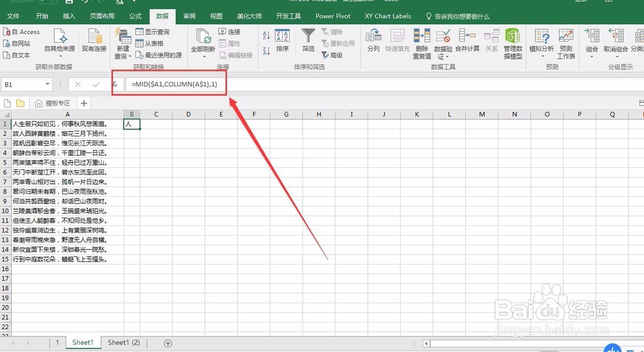Click Consolidate (合并计算)
This screenshot has width=644, height=352.
pyautogui.click(x=468, y=40)
